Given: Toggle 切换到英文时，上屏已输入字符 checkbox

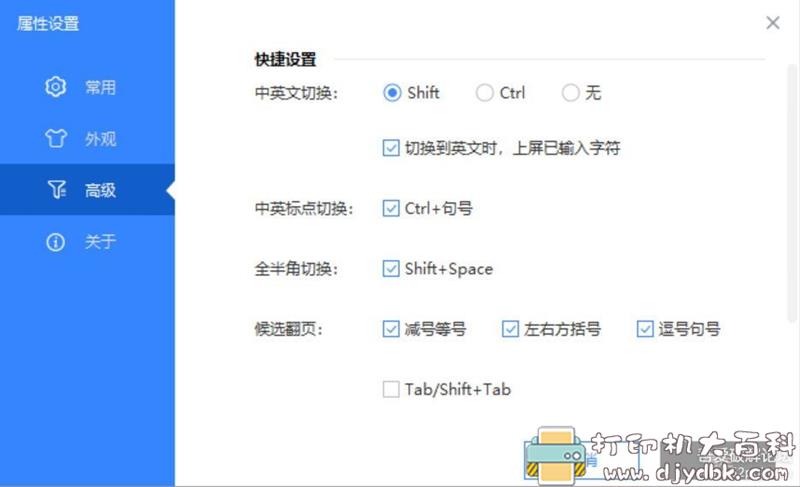Looking at the screenshot, I should click(x=391, y=148).
